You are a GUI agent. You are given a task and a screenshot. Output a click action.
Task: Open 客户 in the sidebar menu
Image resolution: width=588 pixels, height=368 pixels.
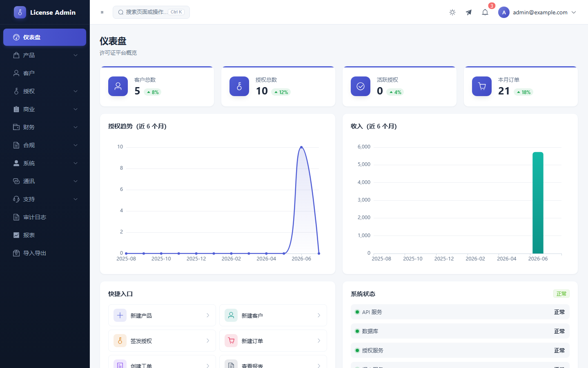[x=45, y=73]
